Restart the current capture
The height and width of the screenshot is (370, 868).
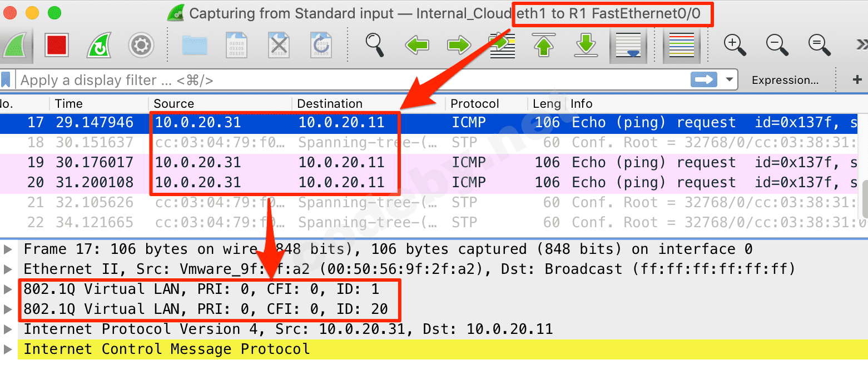click(x=99, y=46)
